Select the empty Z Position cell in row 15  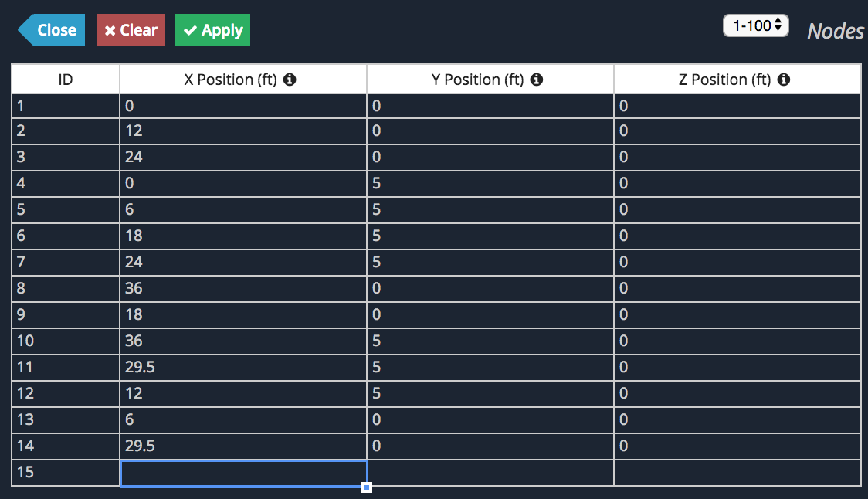point(737,473)
